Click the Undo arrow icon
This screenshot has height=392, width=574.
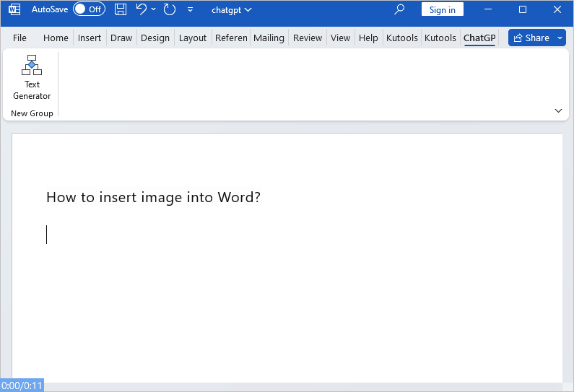tap(142, 9)
